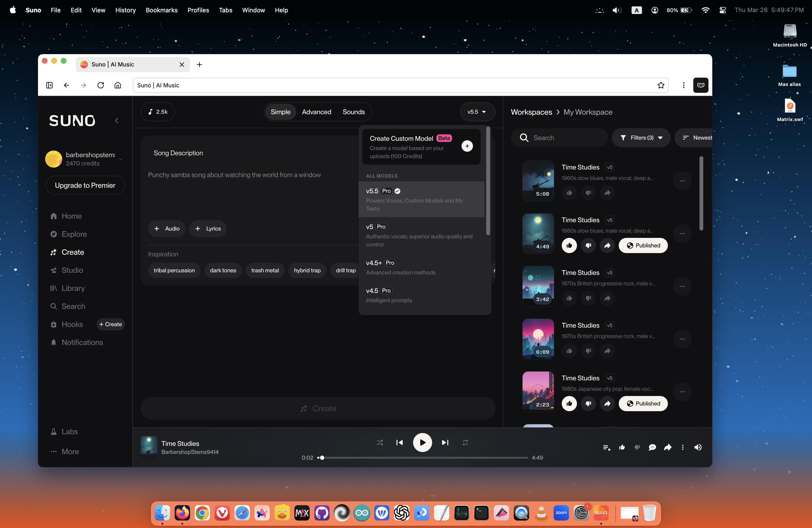Mute player volume speaker icon
812x528 pixels.
point(698,447)
